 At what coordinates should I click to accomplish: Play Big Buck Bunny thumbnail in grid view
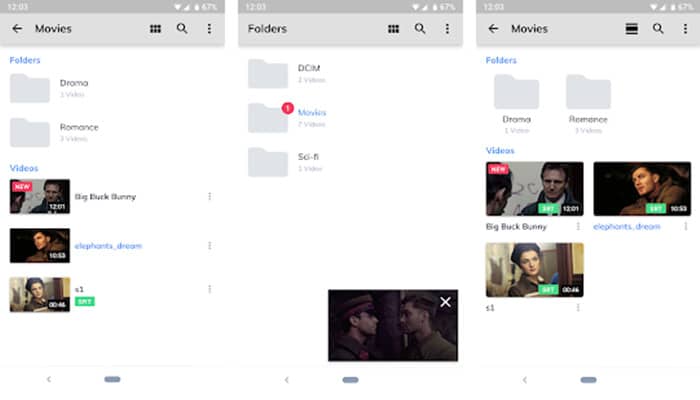coord(534,189)
